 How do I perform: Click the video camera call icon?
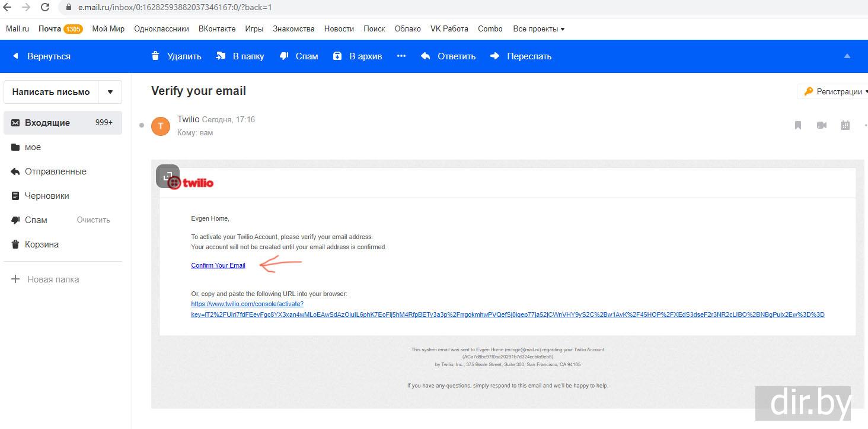[x=822, y=125]
